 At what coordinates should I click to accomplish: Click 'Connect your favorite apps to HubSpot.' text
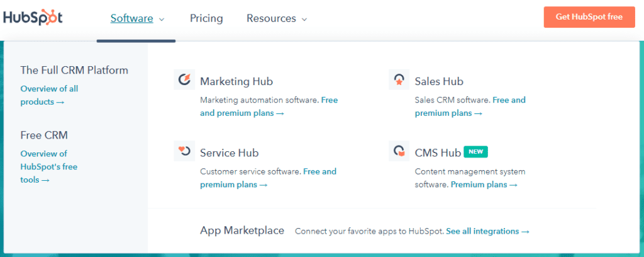point(370,231)
